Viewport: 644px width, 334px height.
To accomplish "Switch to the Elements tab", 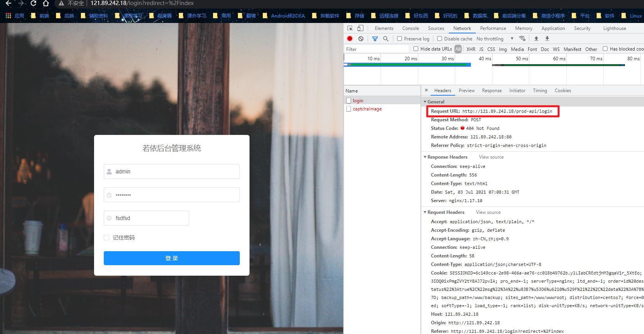I will 384,28.
